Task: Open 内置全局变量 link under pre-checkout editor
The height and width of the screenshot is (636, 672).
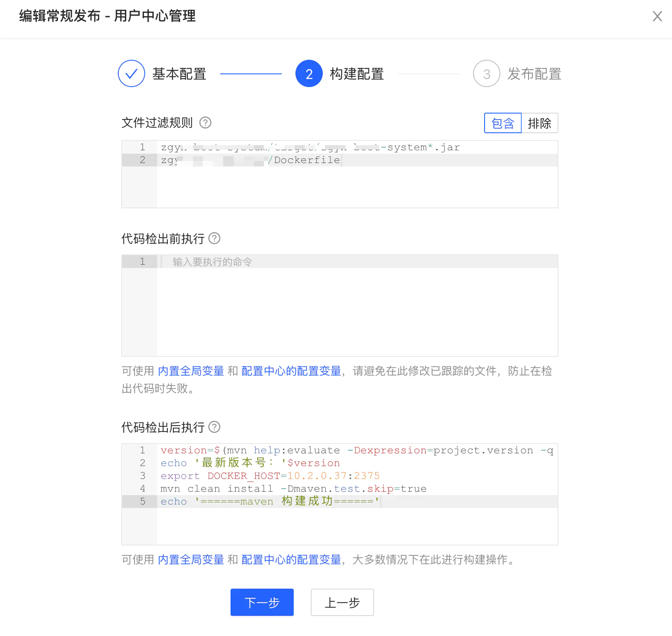Action: [191, 371]
